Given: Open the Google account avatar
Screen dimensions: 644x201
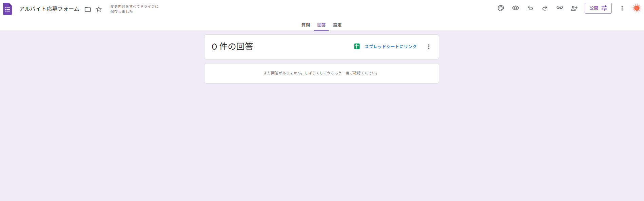Looking at the screenshot, I should click(636, 8).
